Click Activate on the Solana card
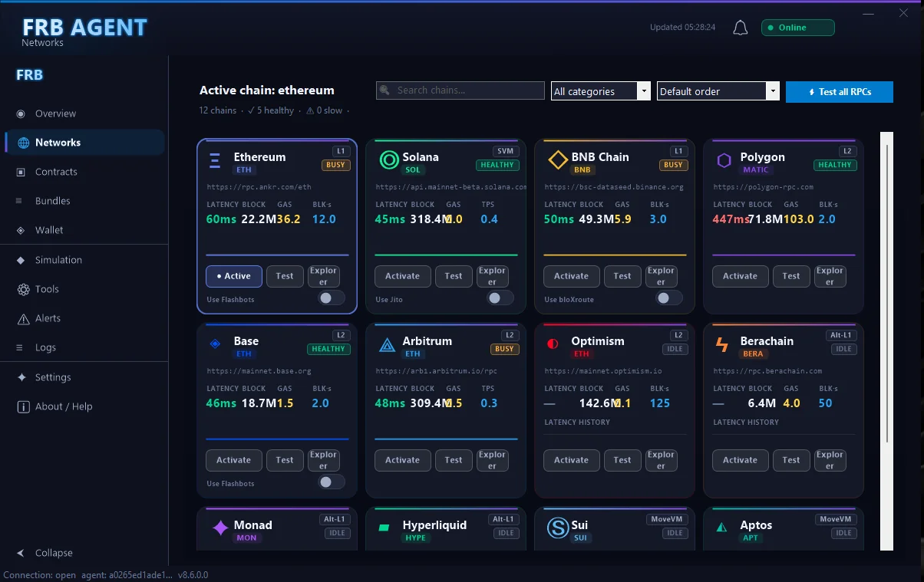 pyautogui.click(x=402, y=276)
